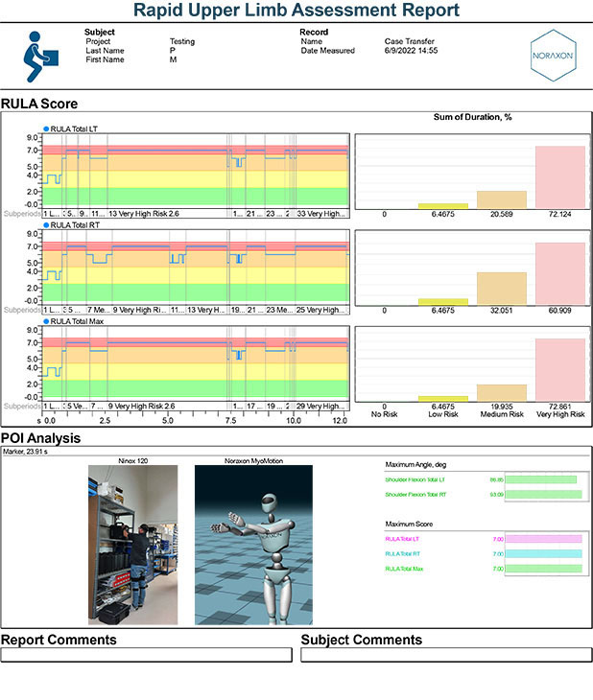Click the blue dot beside RULA Total RT
The width and height of the screenshot is (593, 700).
point(46,225)
